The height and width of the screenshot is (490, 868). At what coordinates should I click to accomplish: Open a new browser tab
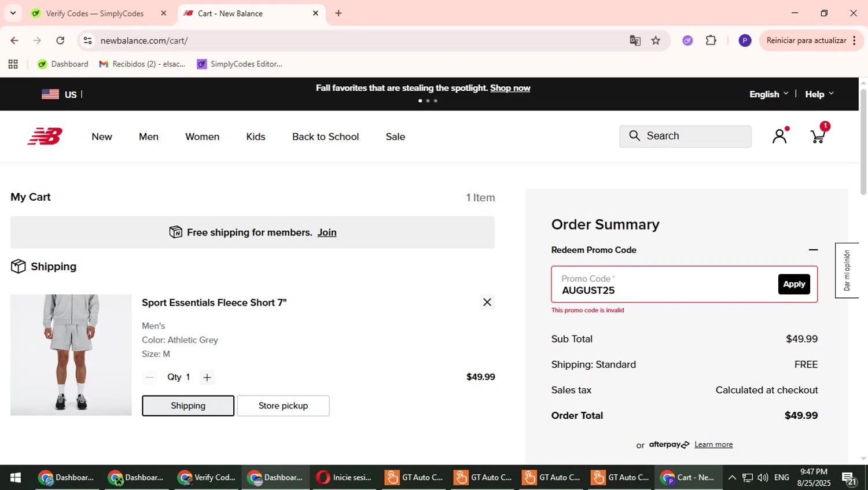[x=339, y=13]
